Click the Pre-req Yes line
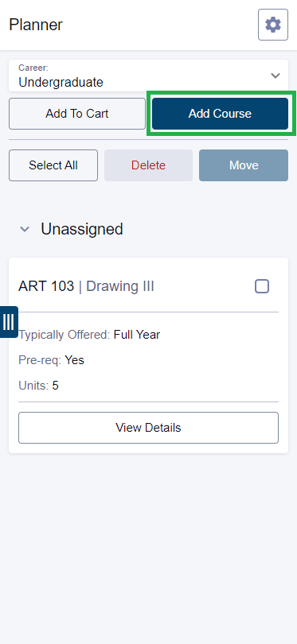Image resolution: width=297 pixels, height=644 pixels. (x=52, y=360)
